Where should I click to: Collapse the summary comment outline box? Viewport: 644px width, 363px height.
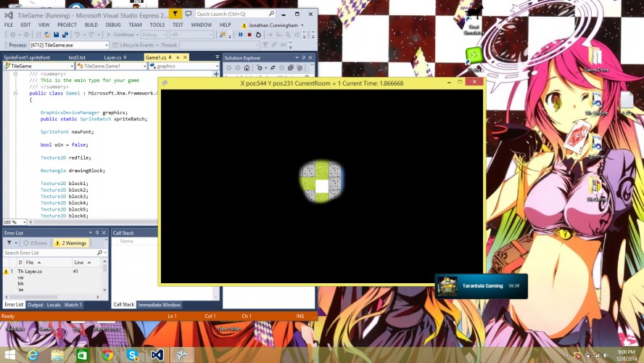coord(16,74)
